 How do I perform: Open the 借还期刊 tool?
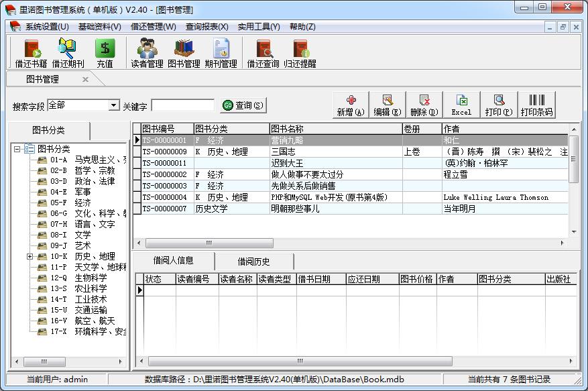pos(68,53)
